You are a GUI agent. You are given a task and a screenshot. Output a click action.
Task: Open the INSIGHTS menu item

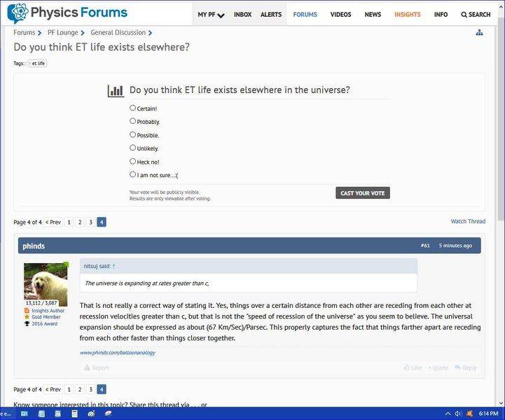coord(408,15)
